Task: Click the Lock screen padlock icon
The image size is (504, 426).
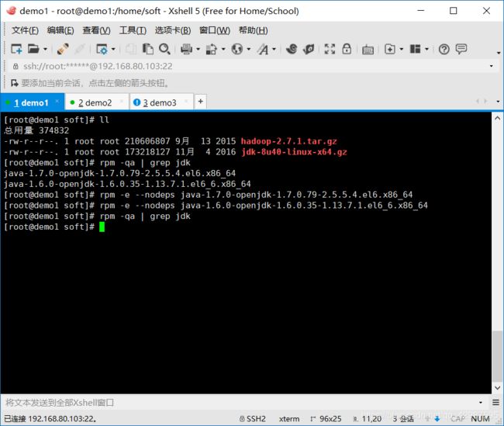Action: pyautogui.click(x=347, y=49)
